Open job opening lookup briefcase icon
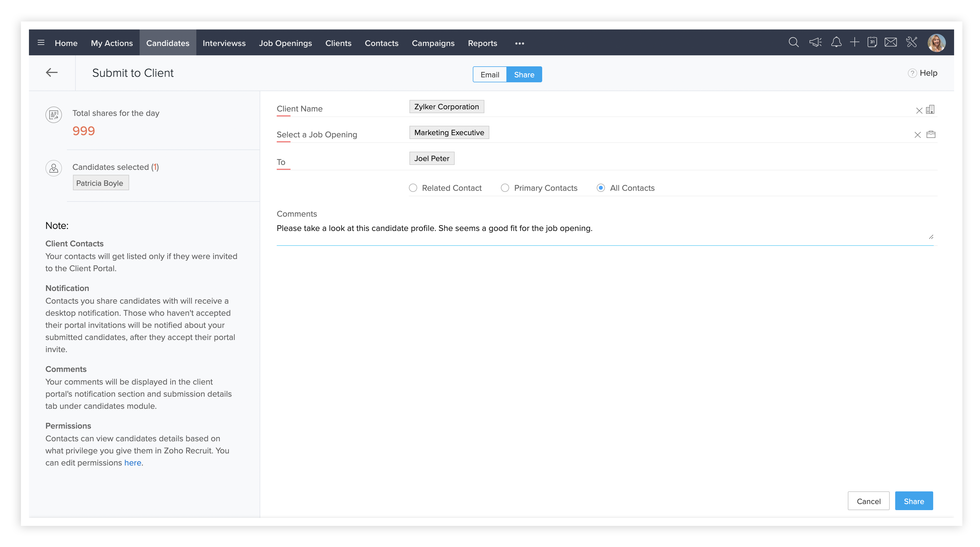The height and width of the screenshot is (547, 980). pos(930,135)
